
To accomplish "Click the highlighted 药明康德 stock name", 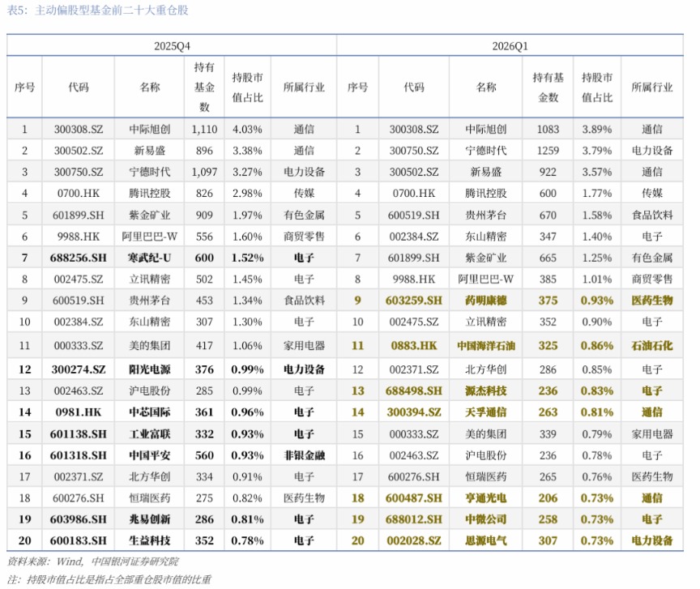I will tap(485, 301).
